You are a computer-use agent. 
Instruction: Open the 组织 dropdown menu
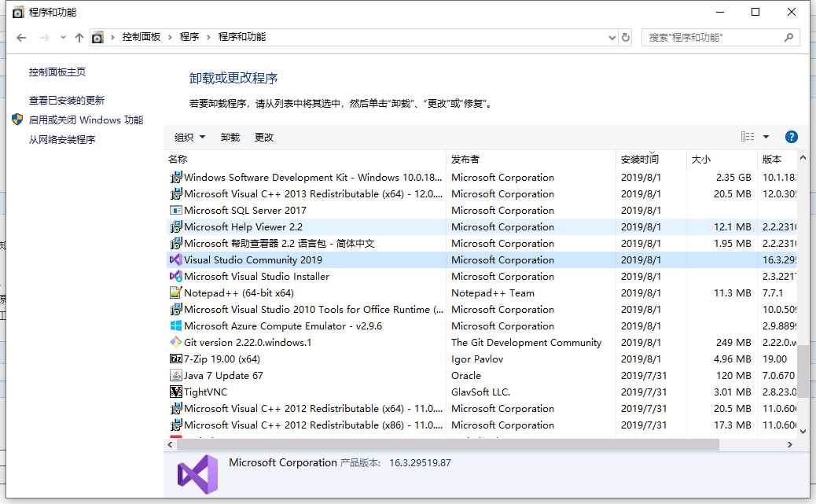pyautogui.click(x=189, y=138)
